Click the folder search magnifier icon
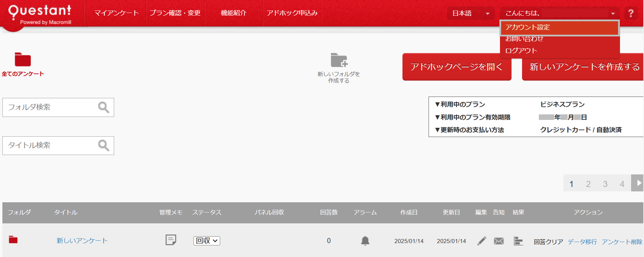644x257 pixels. pyautogui.click(x=104, y=107)
